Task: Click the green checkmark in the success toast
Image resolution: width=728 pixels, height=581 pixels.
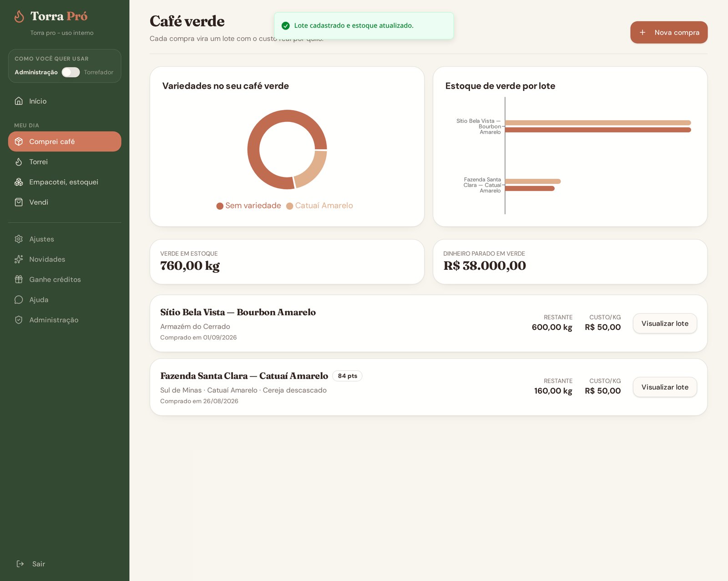Action: click(286, 25)
